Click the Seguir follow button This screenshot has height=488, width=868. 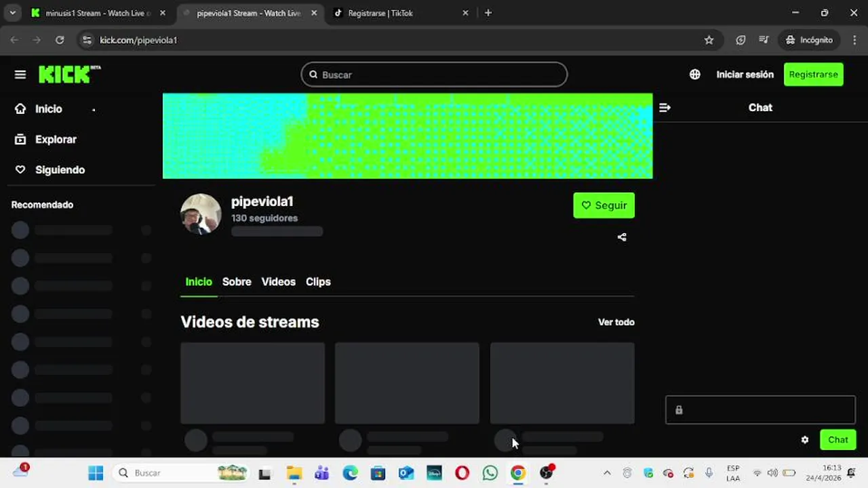click(604, 205)
